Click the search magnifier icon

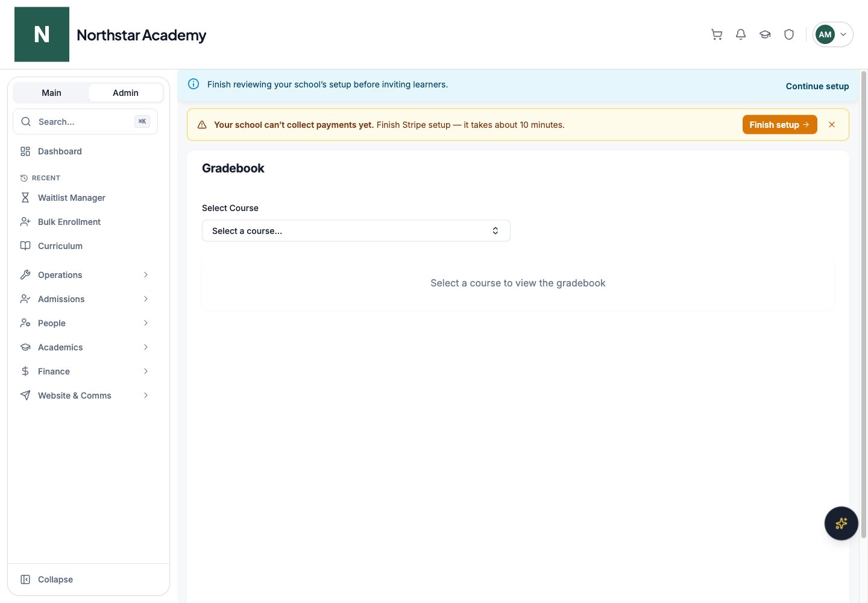pos(26,122)
